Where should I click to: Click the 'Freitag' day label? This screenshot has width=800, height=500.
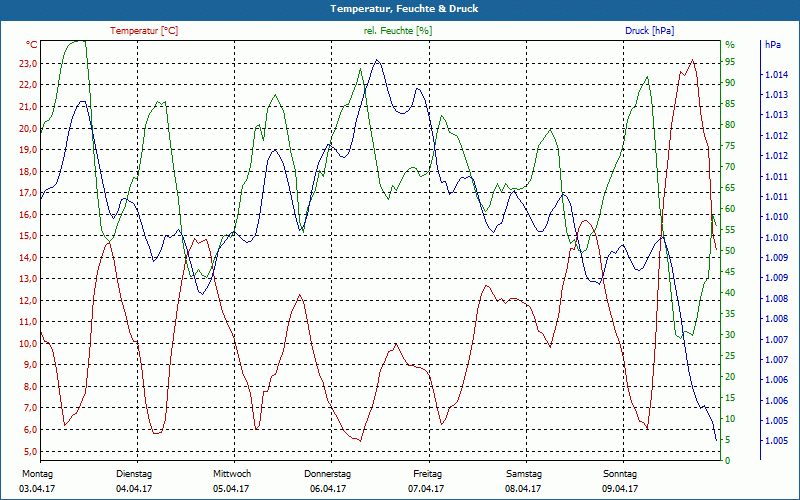428,474
